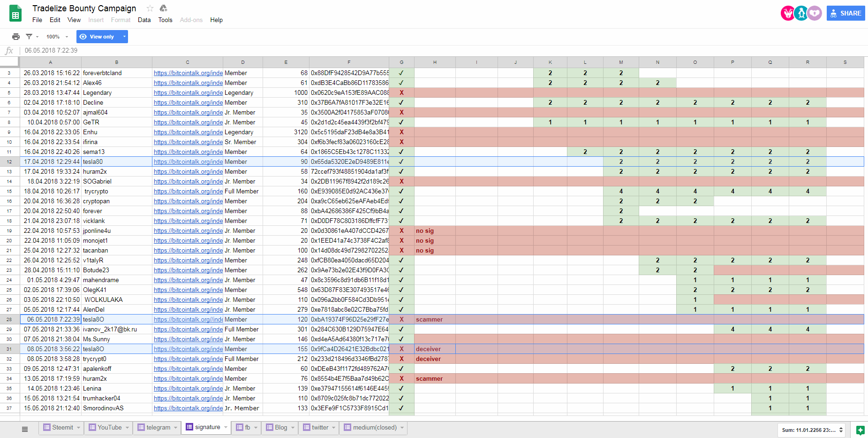Image resolution: width=868 pixels, height=438 pixels.
Task: Click the 'deceiver' cell in trycrypt0 row
Action: click(435, 359)
